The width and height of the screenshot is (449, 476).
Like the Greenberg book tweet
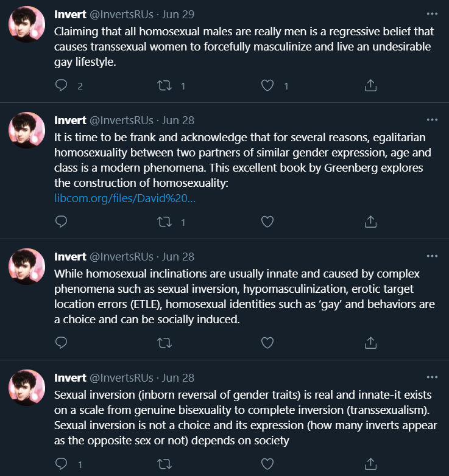tap(267, 222)
